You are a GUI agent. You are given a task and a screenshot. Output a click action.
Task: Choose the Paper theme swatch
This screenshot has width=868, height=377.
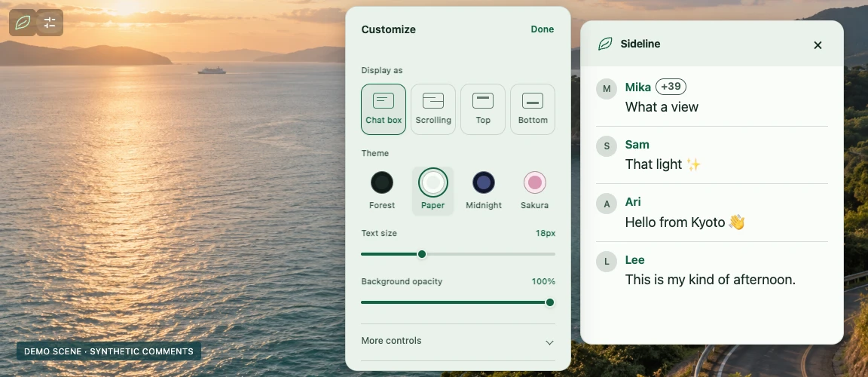(x=433, y=191)
